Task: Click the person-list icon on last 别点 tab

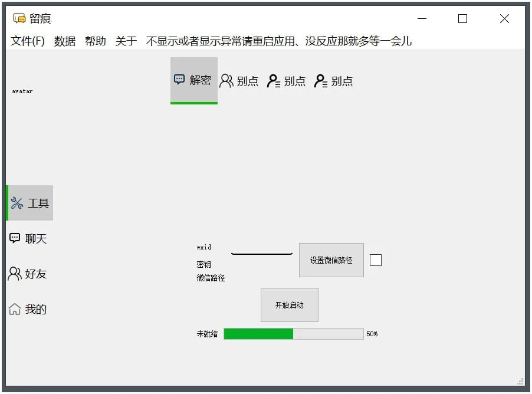Action: coord(321,81)
